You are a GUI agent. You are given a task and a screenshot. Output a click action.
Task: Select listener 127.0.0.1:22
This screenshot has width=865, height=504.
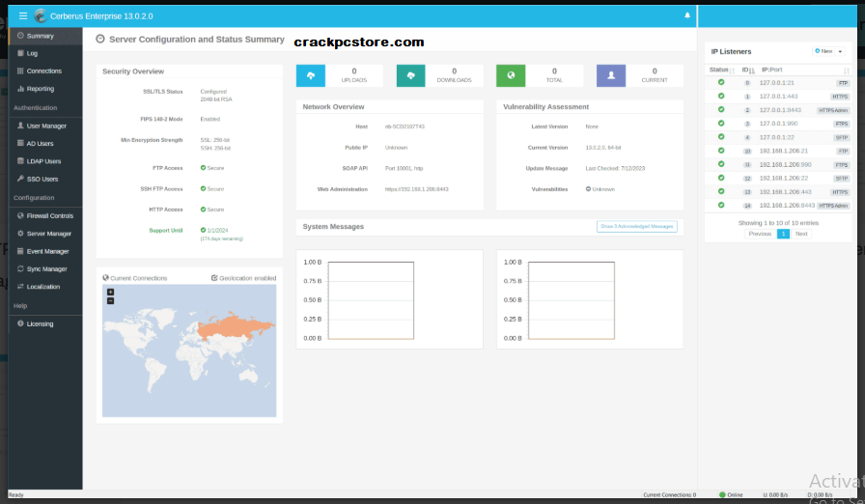pos(778,137)
